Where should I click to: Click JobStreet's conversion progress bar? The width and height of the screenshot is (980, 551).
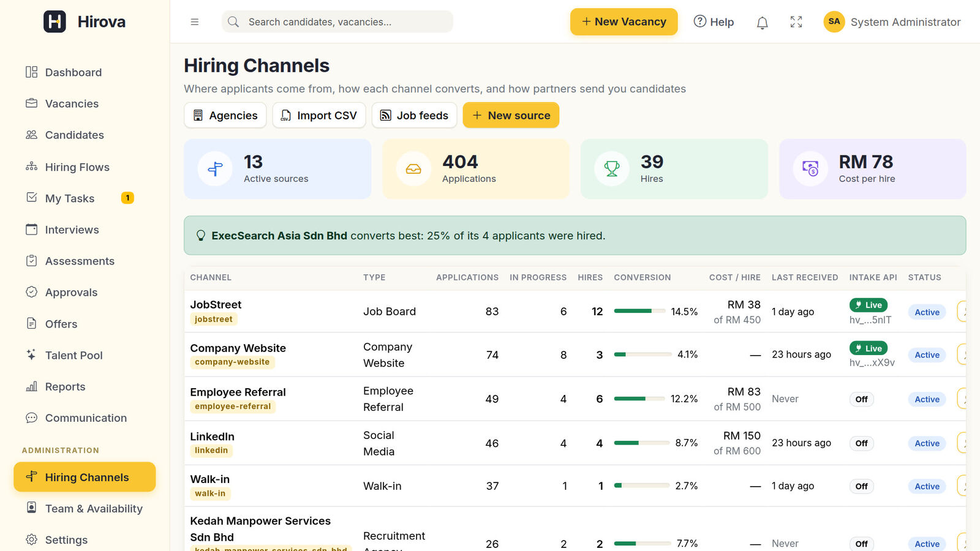pos(639,311)
